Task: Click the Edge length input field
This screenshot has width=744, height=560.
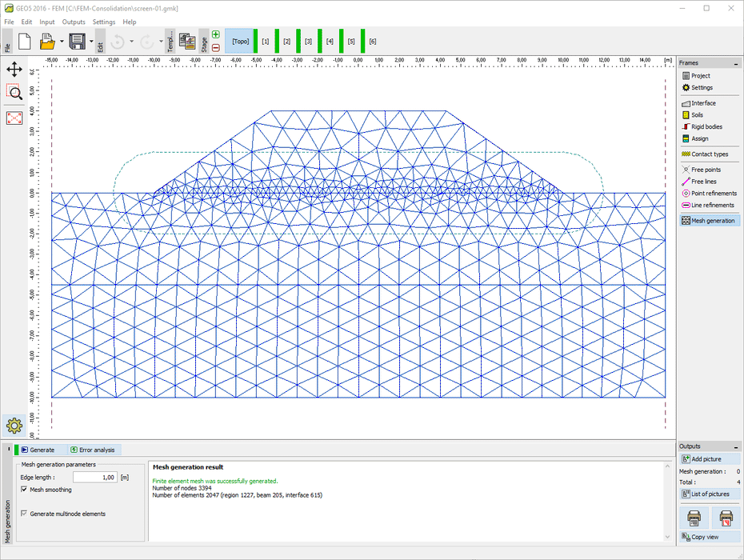Action: [x=94, y=477]
